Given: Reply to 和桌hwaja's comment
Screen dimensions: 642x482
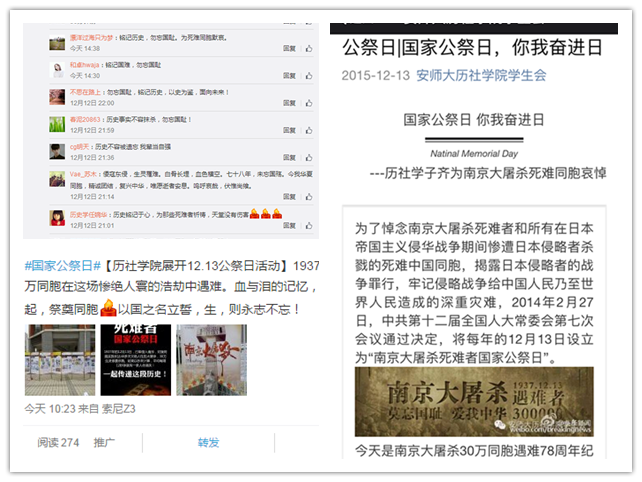Looking at the screenshot, I should coord(289,75).
